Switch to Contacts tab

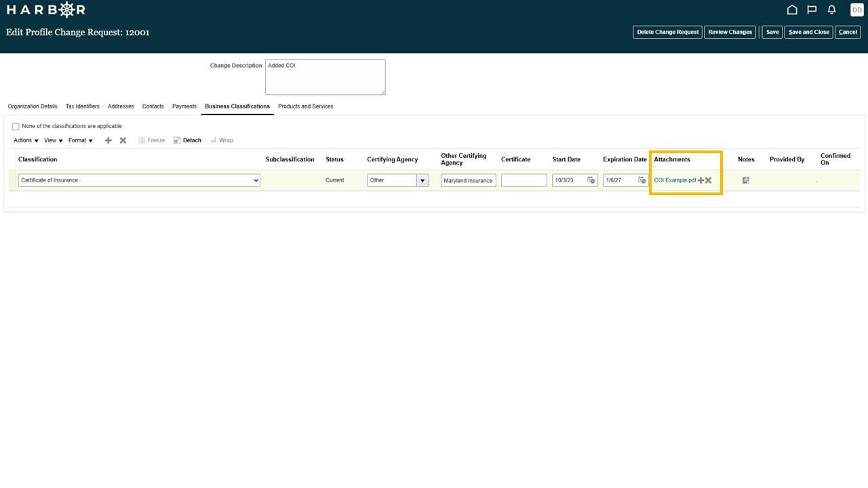click(x=153, y=106)
